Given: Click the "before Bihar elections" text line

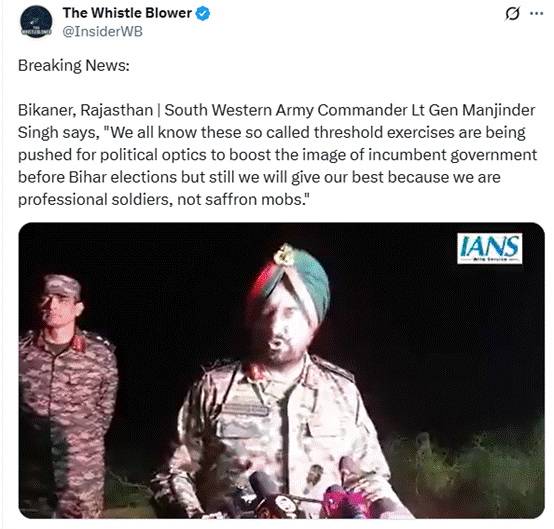Looking at the screenshot, I should pos(259,177).
